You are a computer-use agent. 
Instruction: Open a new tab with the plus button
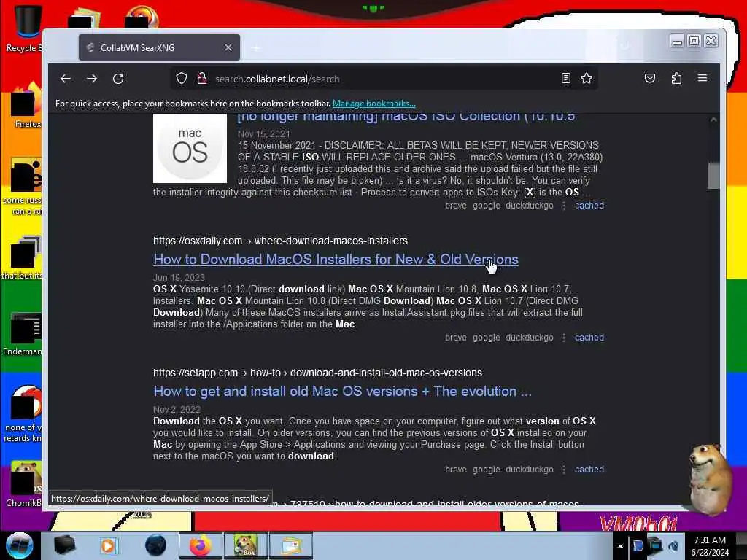pos(256,48)
